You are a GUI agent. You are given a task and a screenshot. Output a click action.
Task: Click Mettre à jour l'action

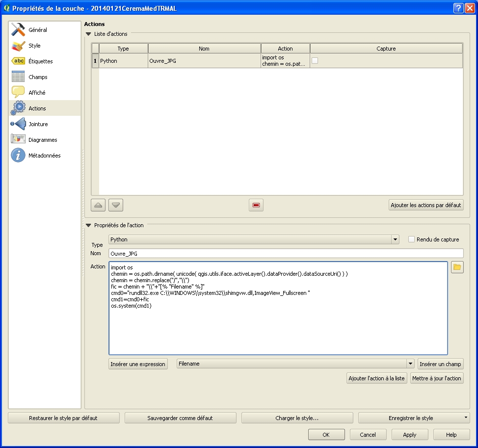(x=437, y=378)
